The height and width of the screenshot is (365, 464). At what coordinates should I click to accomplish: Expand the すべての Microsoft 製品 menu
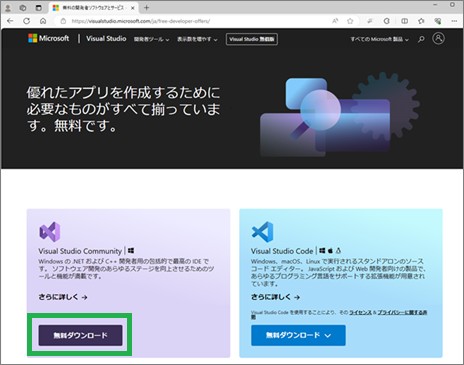(379, 39)
